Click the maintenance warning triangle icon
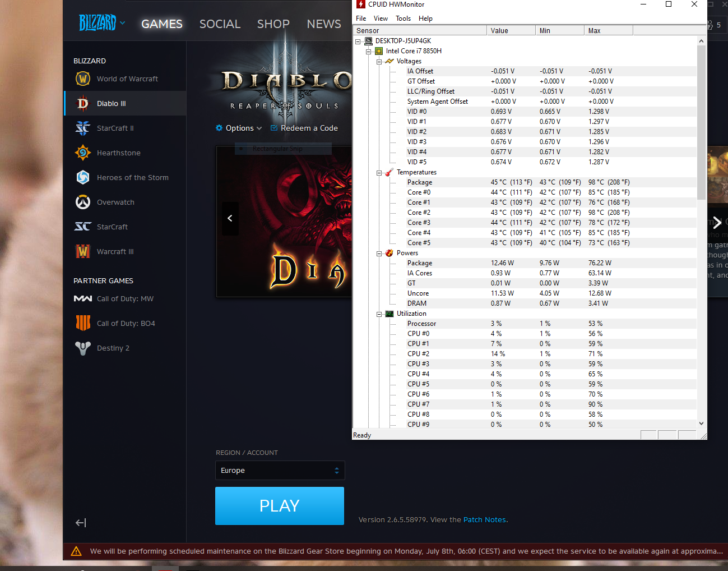The image size is (728, 571). click(76, 551)
